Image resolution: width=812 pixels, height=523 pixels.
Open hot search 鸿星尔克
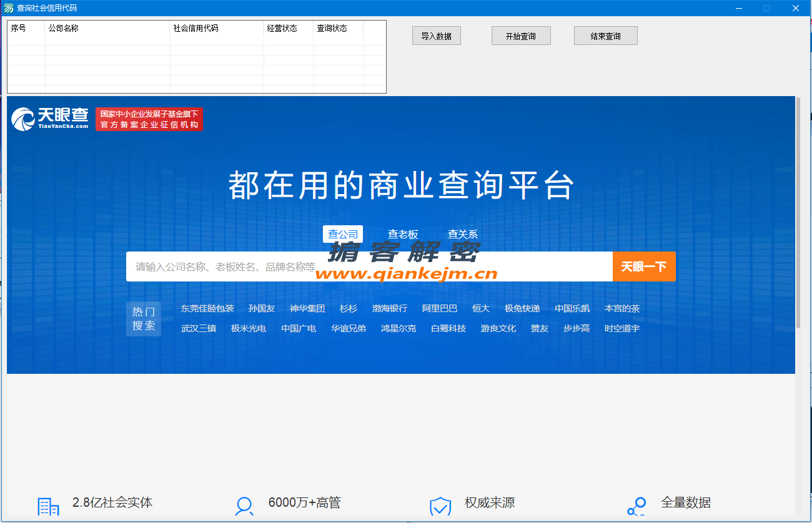click(x=399, y=328)
